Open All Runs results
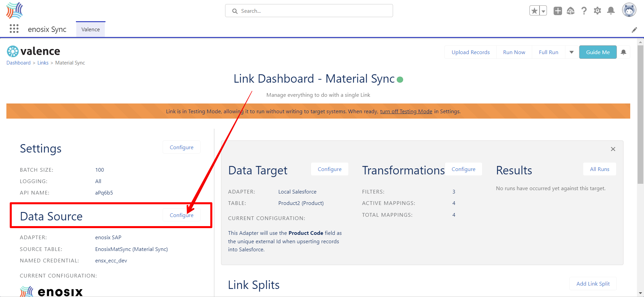 (x=599, y=169)
